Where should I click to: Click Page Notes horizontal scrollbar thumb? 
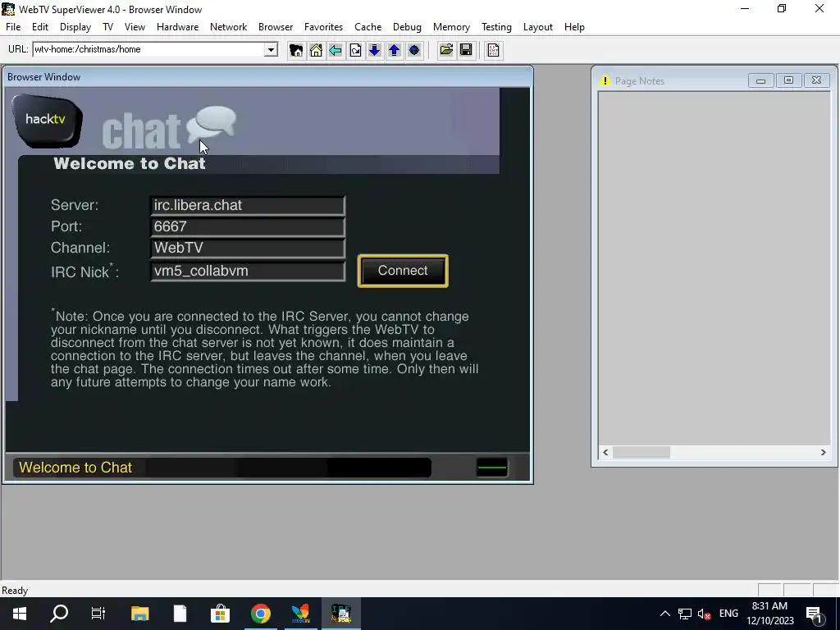point(641,453)
